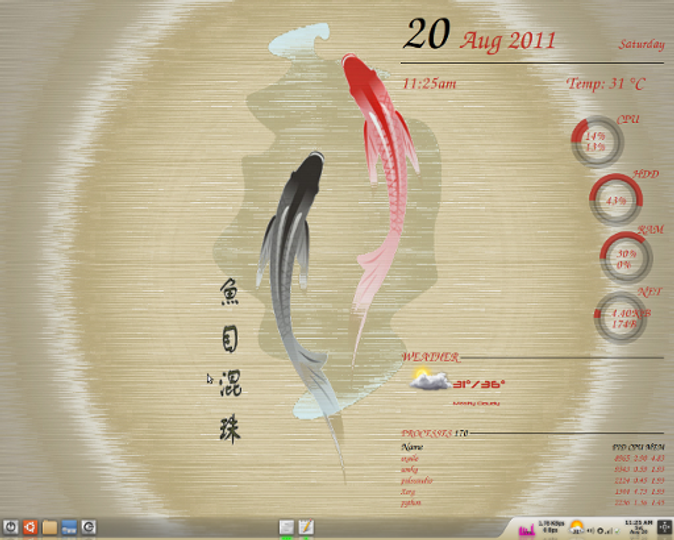
Task: Click the 'Temp: 31 °C' reading
Action: pos(606,83)
